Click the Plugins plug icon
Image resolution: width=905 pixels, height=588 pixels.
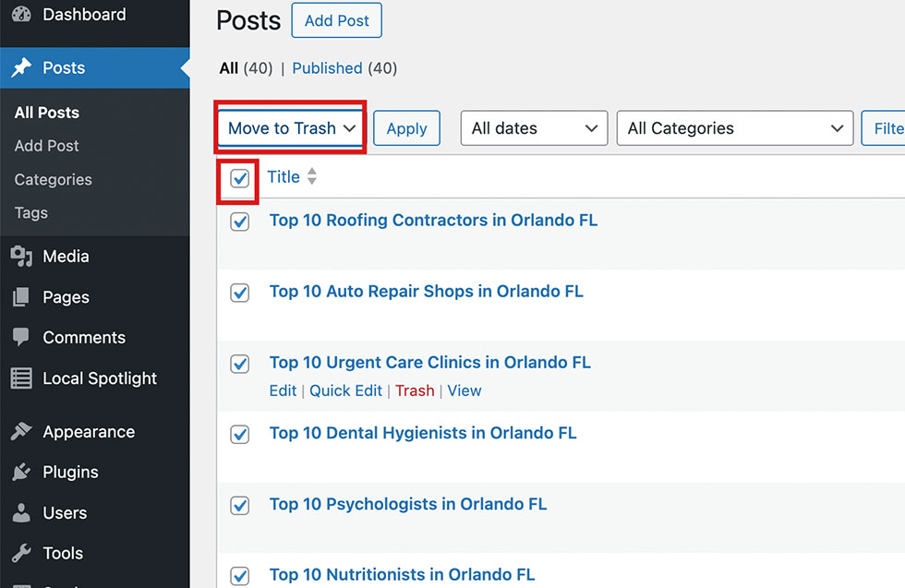point(21,473)
